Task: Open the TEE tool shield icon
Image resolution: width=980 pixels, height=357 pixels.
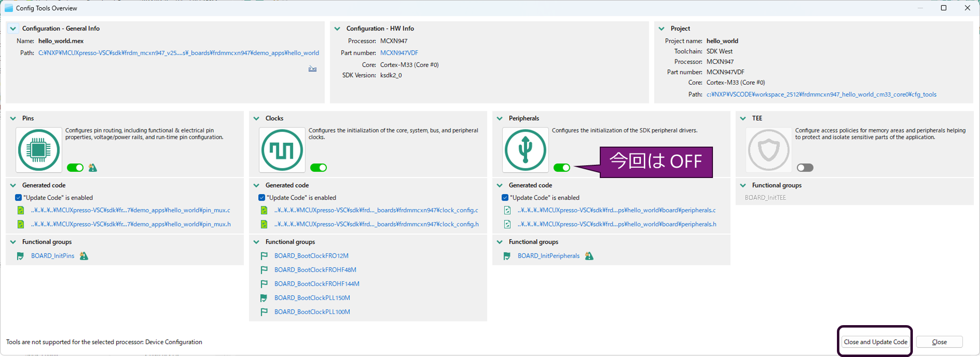Action: tap(768, 150)
